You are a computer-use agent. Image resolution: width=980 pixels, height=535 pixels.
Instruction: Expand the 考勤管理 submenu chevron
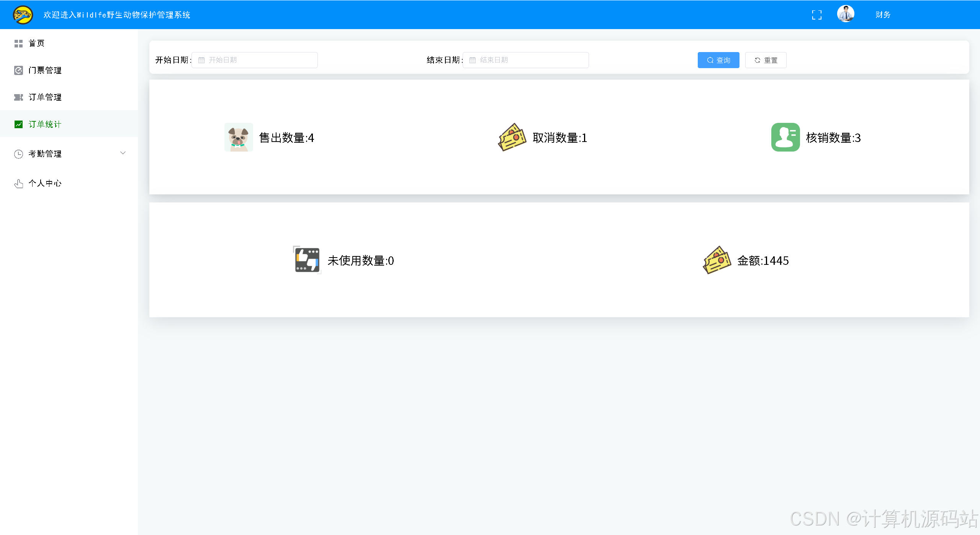tap(123, 153)
